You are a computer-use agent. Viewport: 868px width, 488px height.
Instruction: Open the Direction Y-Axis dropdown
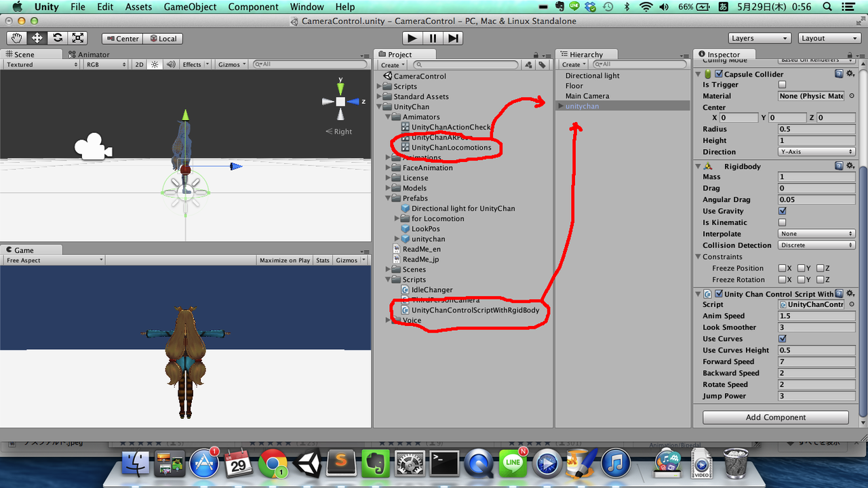pos(816,152)
